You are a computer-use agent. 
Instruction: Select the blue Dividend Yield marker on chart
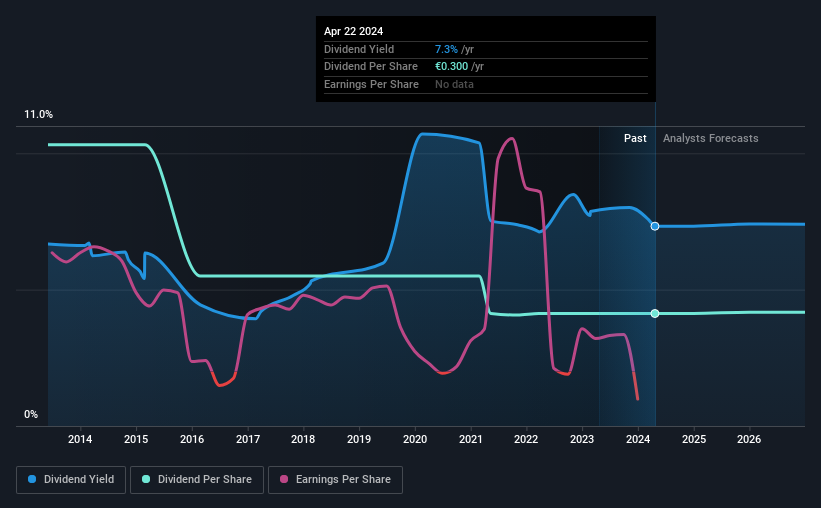655,226
